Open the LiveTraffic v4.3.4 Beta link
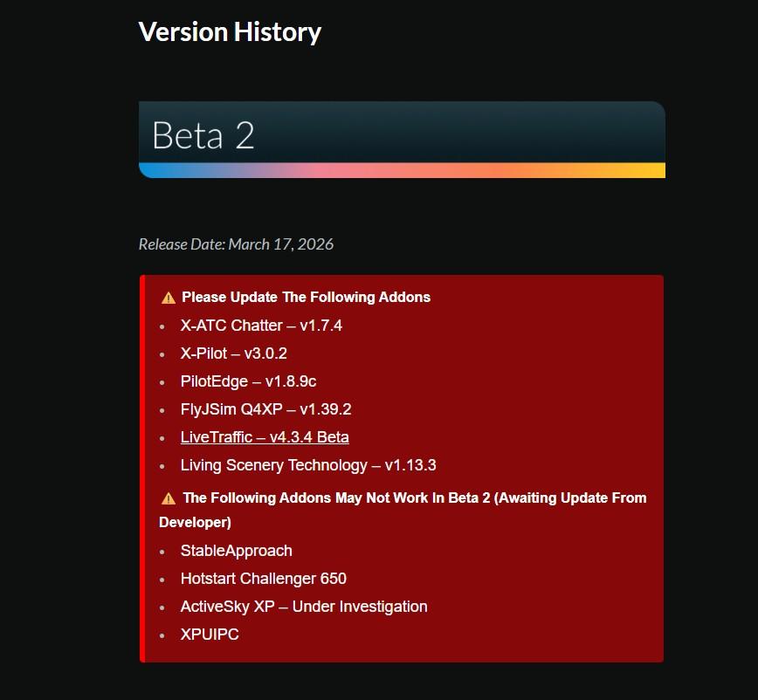The width and height of the screenshot is (758, 700). coord(264,437)
